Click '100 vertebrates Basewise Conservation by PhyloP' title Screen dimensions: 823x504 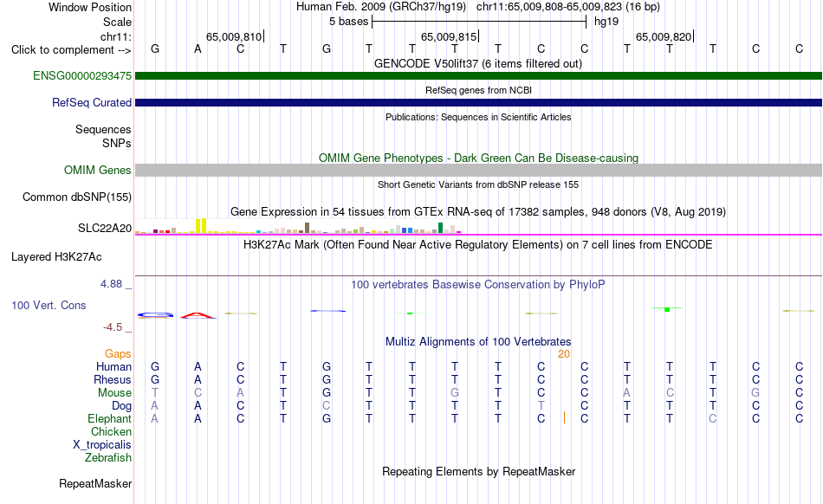[x=478, y=284]
